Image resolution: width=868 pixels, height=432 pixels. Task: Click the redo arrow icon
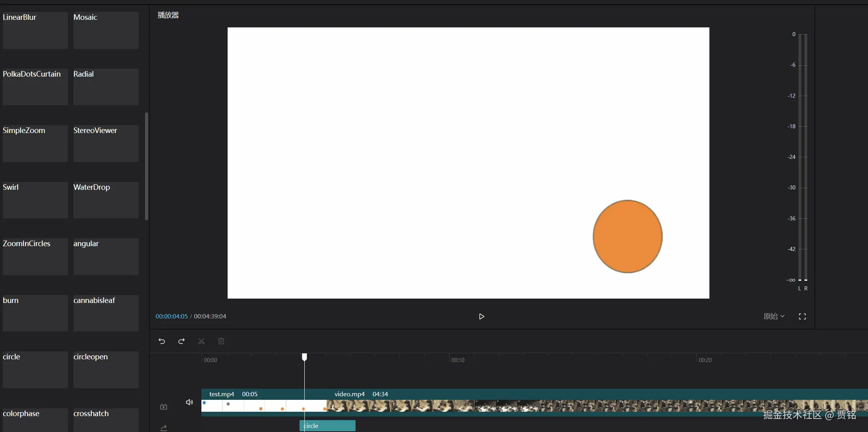[182, 341]
